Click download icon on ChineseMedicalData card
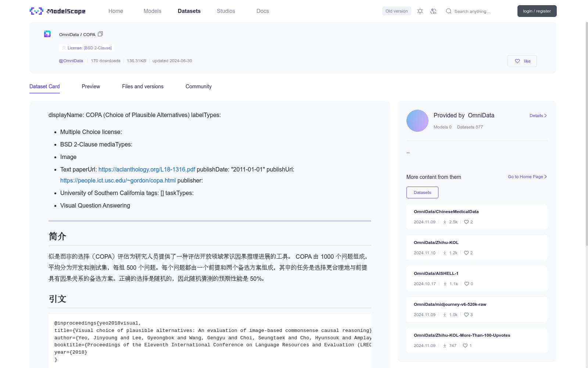The height and width of the screenshot is (368, 588). coord(445,222)
